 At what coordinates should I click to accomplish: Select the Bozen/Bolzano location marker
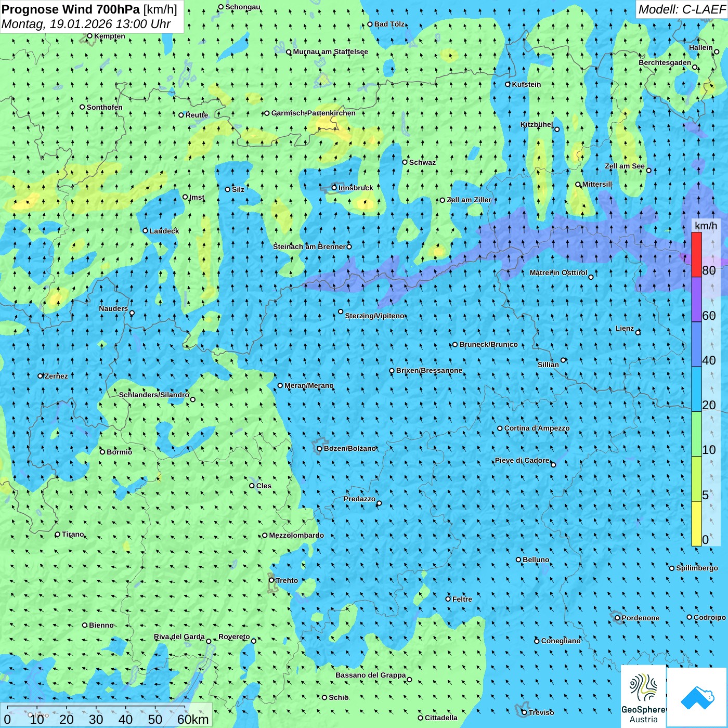[320, 448]
